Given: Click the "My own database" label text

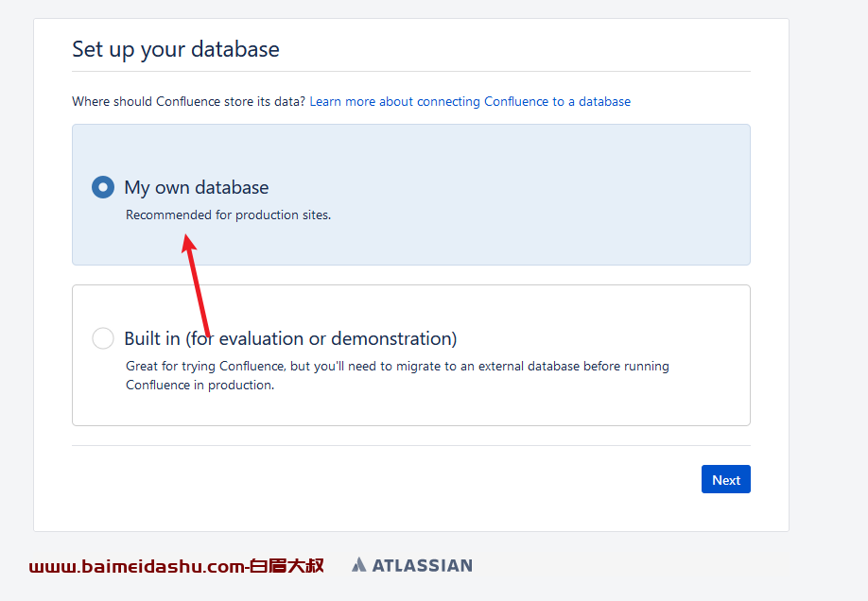Looking at the screenshot, I should point(197,188).
